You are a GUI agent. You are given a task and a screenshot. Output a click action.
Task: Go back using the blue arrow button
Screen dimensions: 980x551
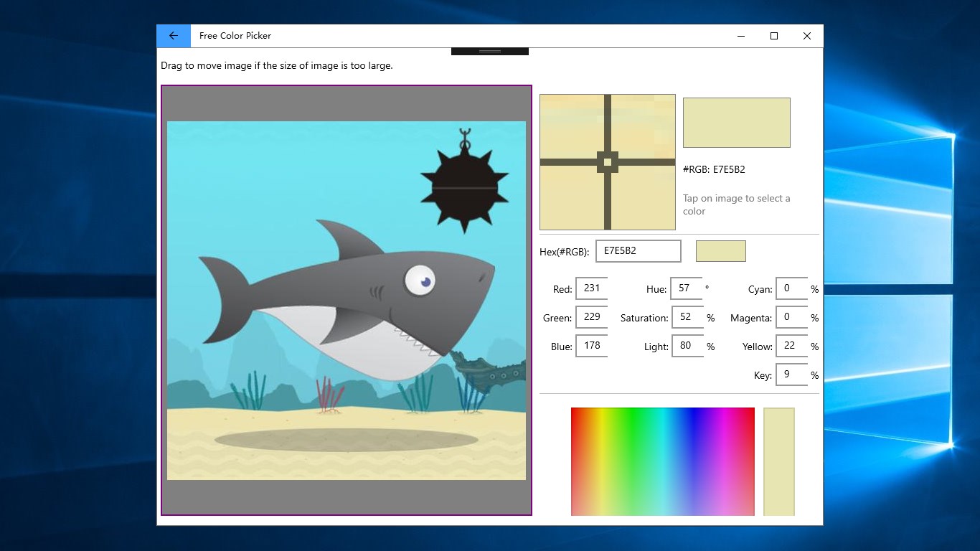click(174, 36)
